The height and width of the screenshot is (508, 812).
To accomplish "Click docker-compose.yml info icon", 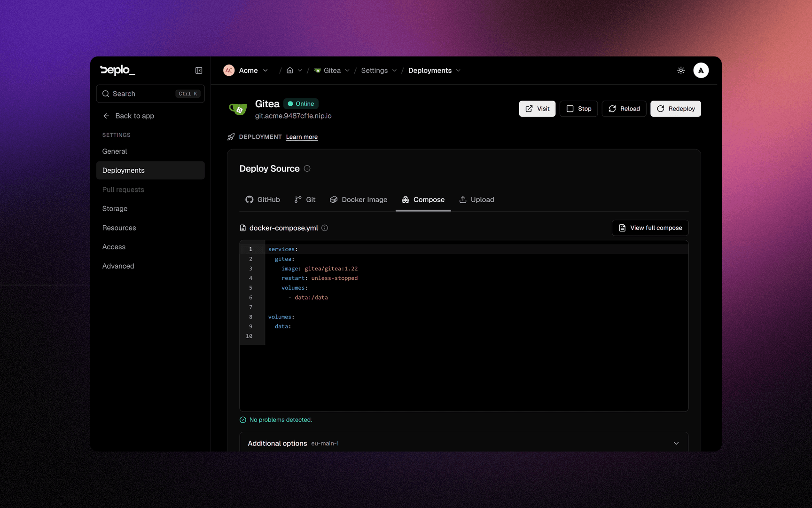I will coord(325,228).
